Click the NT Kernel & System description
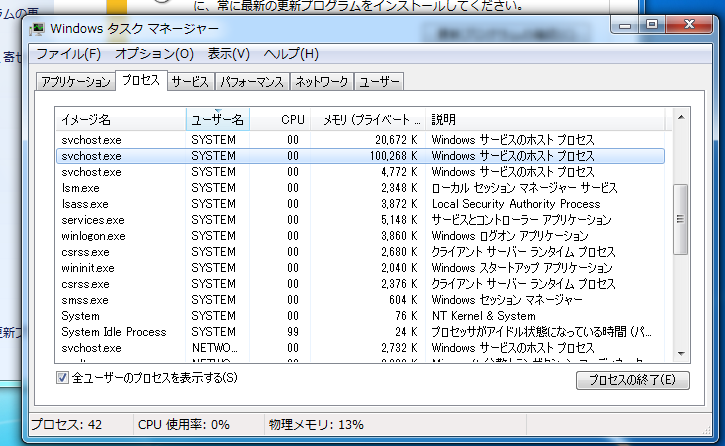Image resolution: width=725 pixels, height=446 pixels. pos(483,316)
